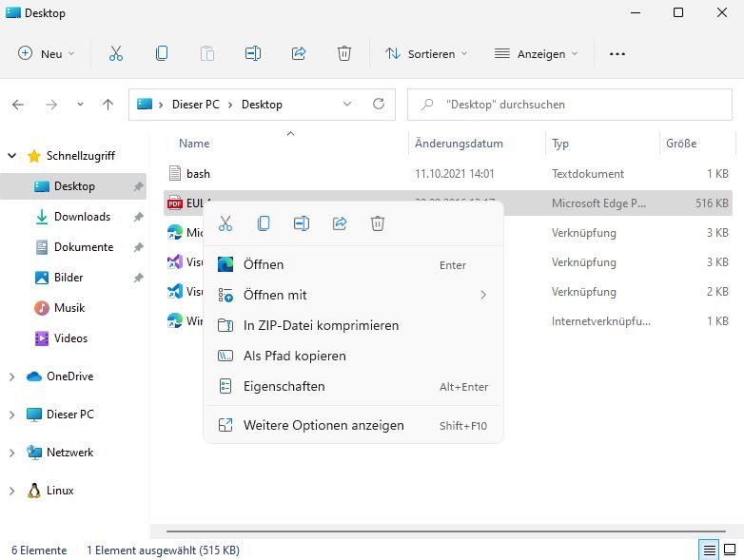Click the Rename icon in the context menu
The height and width of the screenshot is (560, 744).
302,223
